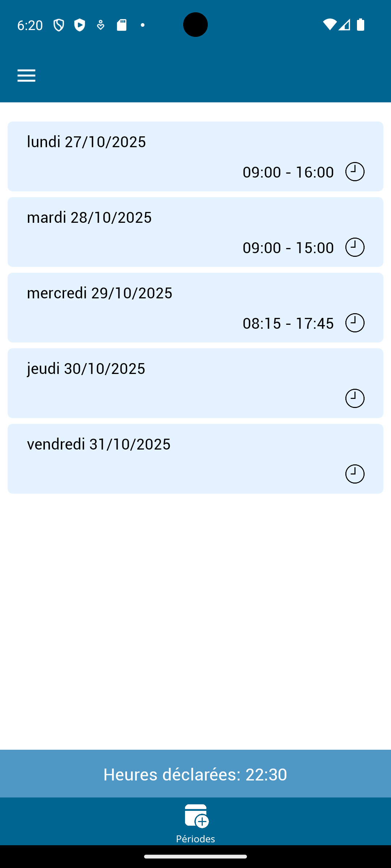Tap the clock icon for vendredi 31/10/2025
The width and height of the screenshot is (391, 868).
[x=355, y=474]
